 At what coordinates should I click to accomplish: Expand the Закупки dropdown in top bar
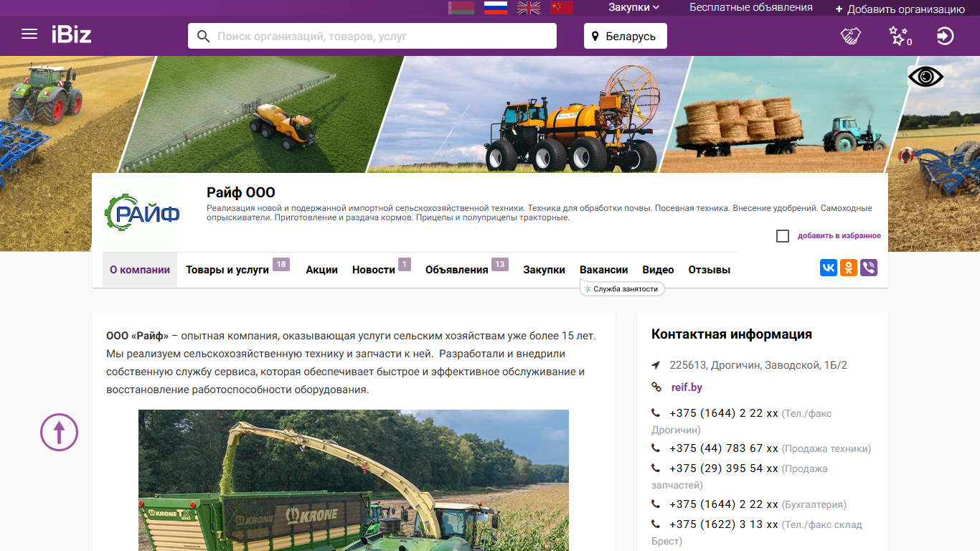pos(633,7)
